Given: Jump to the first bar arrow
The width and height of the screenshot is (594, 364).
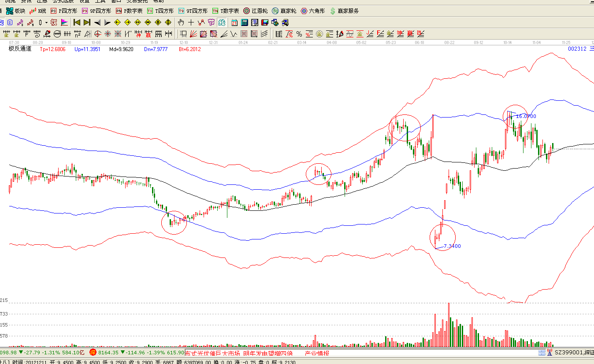Looking at the screenshot, I should click(77, 22).
